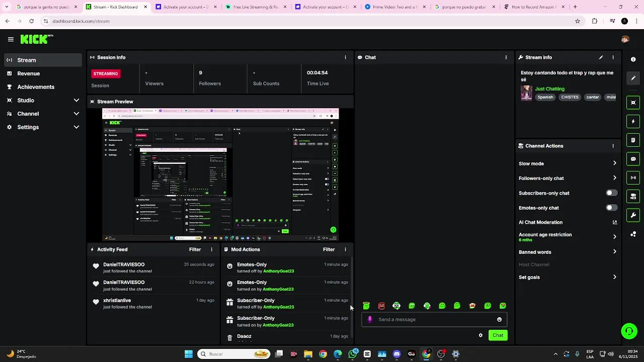
Task: Open the green support chat bubble
Action: (x=629, y=331)
